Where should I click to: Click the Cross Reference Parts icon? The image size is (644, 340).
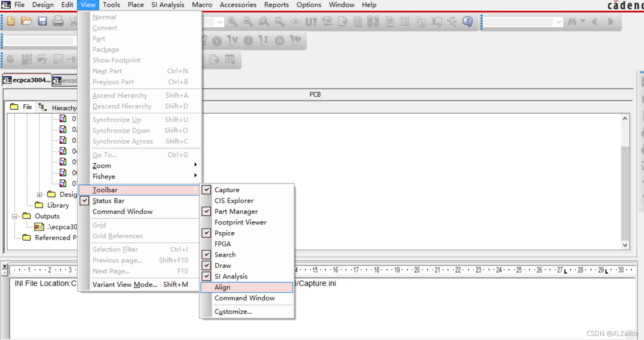point(373,22)
